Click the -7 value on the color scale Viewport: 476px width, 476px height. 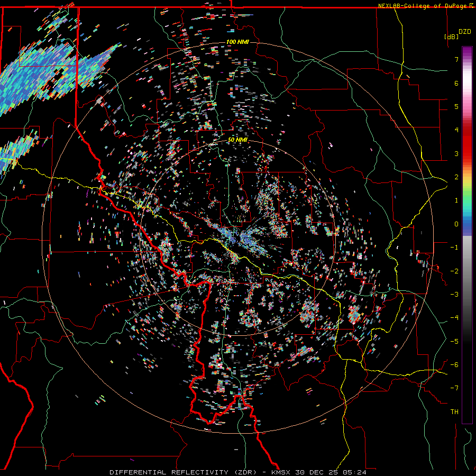(454, 388)
